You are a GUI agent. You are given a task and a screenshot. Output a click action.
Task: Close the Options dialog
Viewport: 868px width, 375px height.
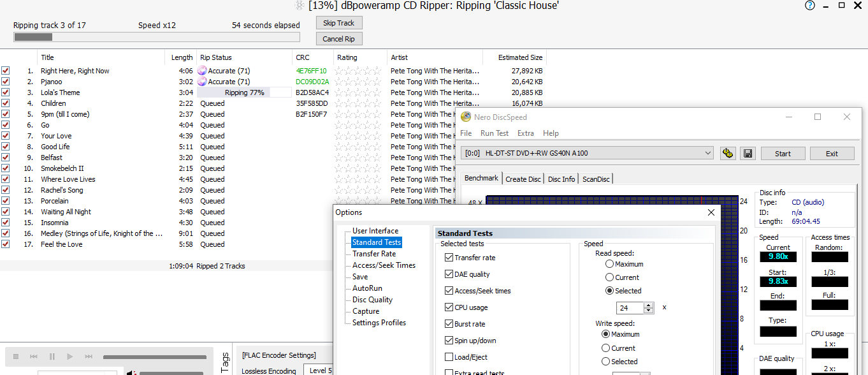pyautogui.click(x=711, y=212)
